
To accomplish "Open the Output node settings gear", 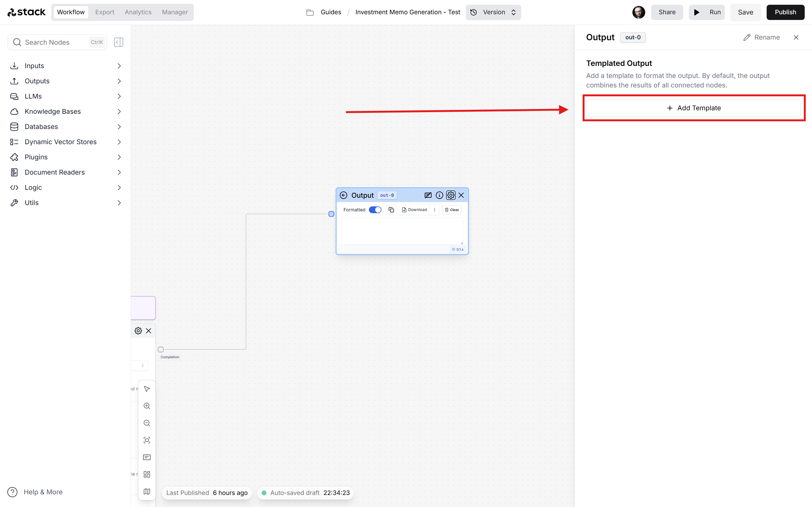I will pos(451,195).
